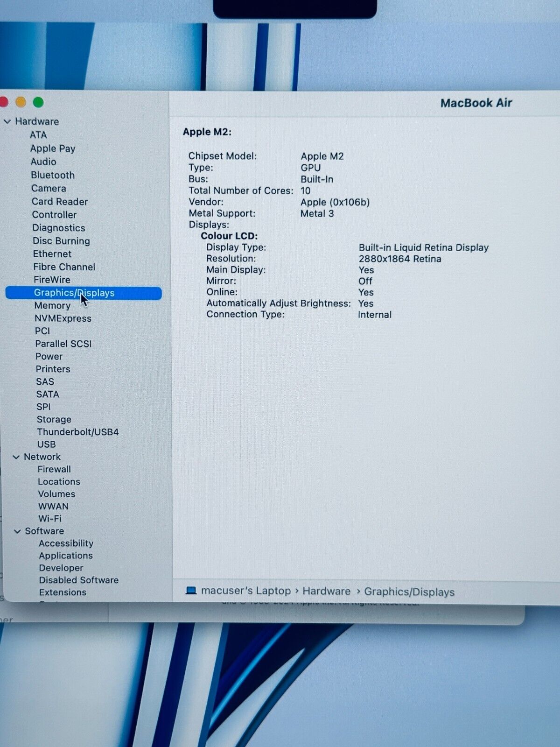Open the SPI entry
Viewport: 560px width, 747px height.
[x=43, y=407]
